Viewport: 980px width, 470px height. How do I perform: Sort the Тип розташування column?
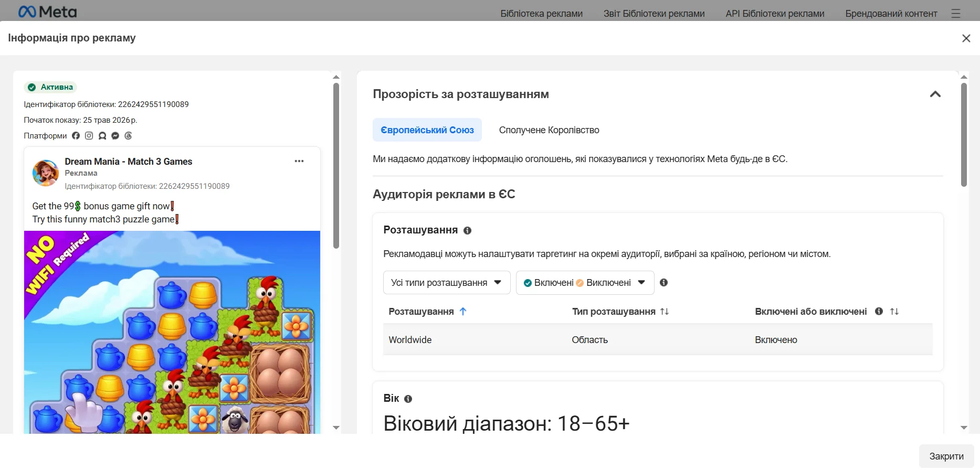[x=665, y=312]
